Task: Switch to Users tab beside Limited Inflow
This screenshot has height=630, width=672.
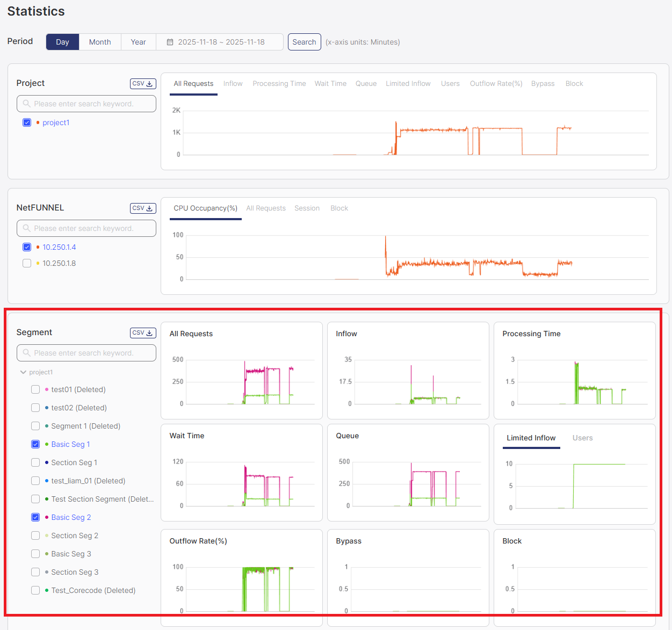Action: (582, 438)
